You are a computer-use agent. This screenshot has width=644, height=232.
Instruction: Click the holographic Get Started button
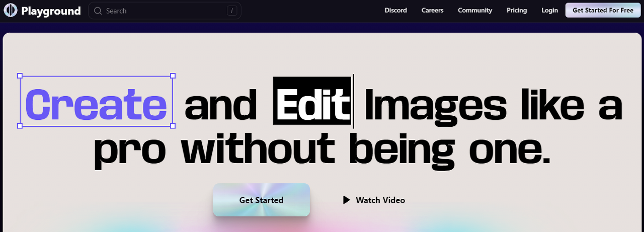261,200
